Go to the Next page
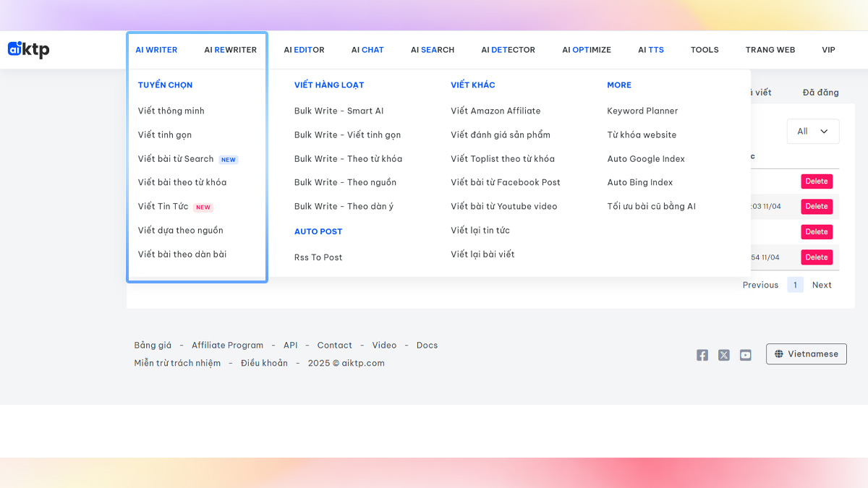Image resolution: width=868 pixels, height=488 pixels. tap(821, 285)
